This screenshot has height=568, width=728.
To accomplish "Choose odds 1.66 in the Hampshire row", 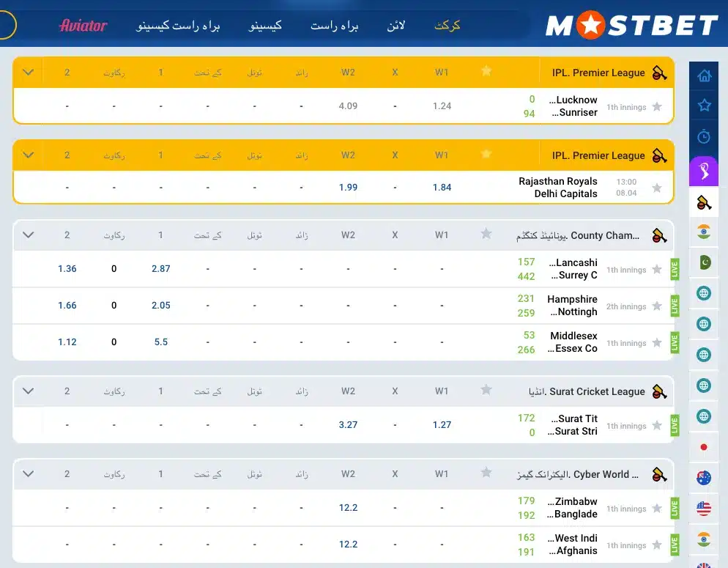I will pos(67,305).
